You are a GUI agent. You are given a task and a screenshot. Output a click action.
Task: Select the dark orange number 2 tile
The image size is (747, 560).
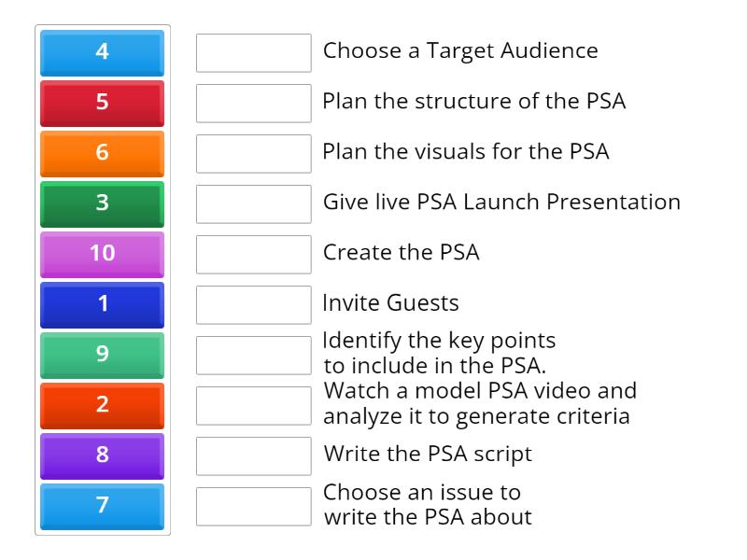tap(101, 405)
